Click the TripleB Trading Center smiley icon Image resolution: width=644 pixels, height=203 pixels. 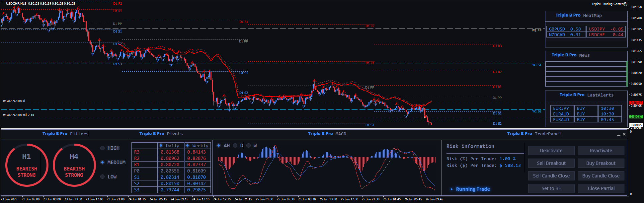(x=625, y=4)
